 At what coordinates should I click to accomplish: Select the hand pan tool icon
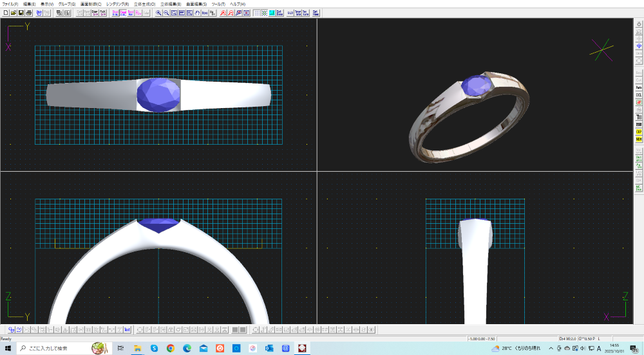click(x=197, y=13)
